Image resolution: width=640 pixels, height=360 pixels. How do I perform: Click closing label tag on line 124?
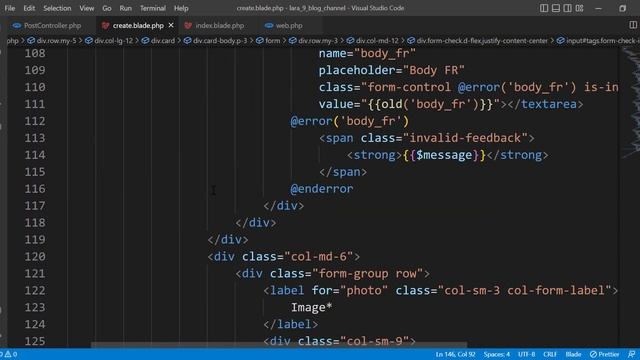click(291, 324)
